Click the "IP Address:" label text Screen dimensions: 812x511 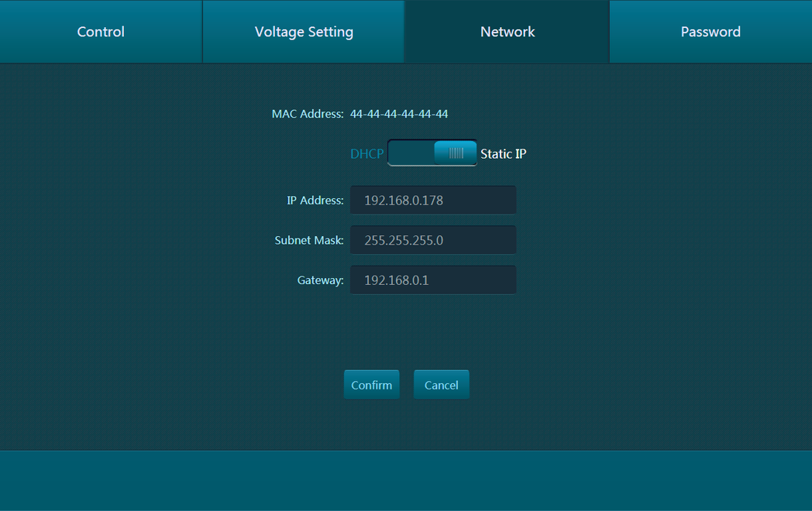(315, 201)
